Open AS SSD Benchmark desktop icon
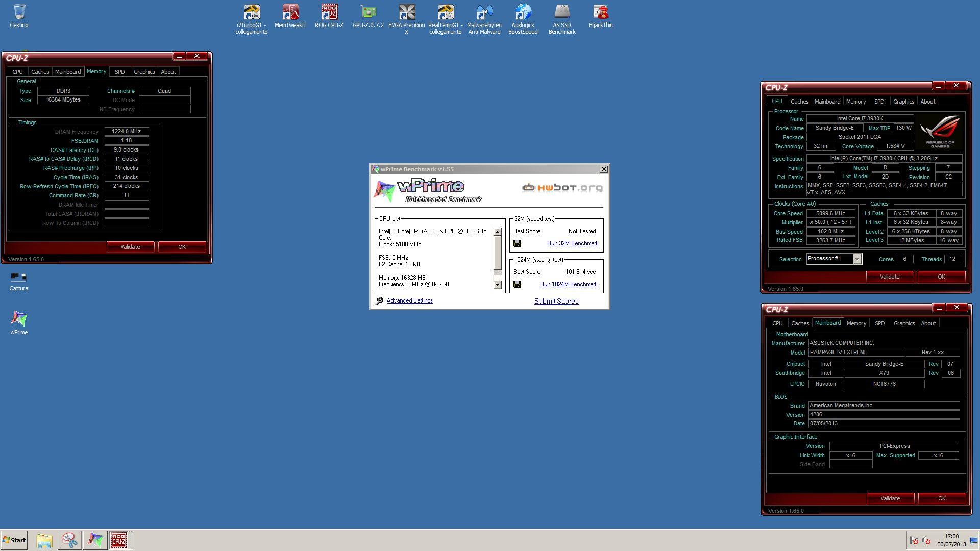980x551 pixels. pos(562,19)
